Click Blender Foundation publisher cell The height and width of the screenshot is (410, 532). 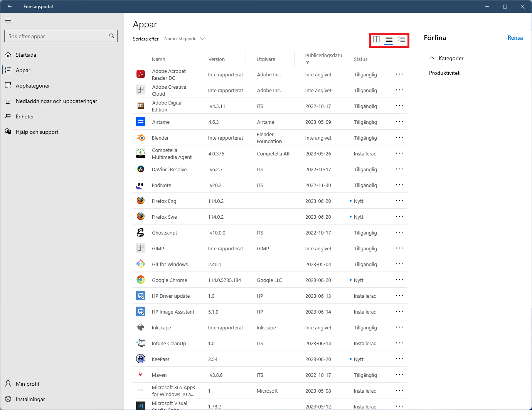coord(269,138)
